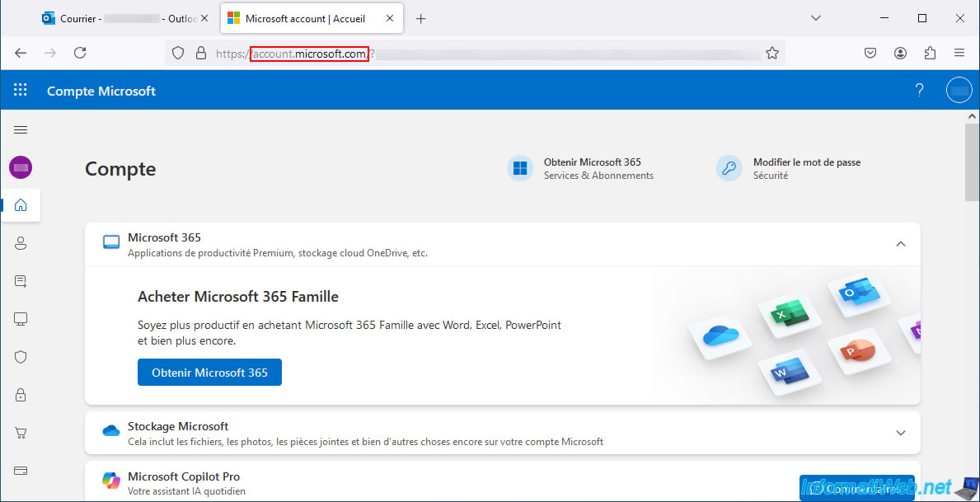This screenshot has height=502, width=980.
Task: Click the Microsoft 365 laptop icon
Action: tap(111, 242)
